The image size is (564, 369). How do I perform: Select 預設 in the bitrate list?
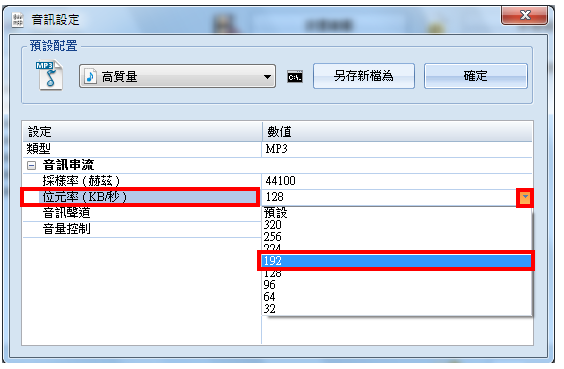pyautogui.click(x=397, y=213)
